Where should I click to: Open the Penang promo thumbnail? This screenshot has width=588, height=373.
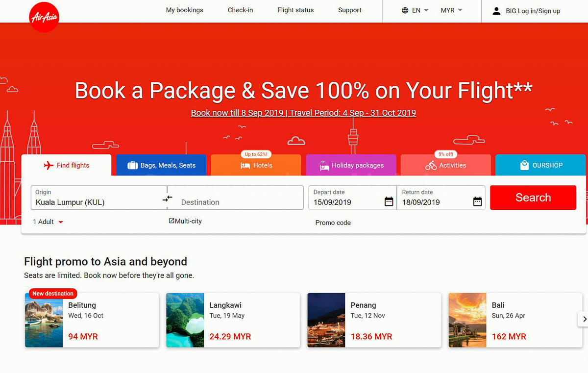pyautogui.click(x=326, y=320)
